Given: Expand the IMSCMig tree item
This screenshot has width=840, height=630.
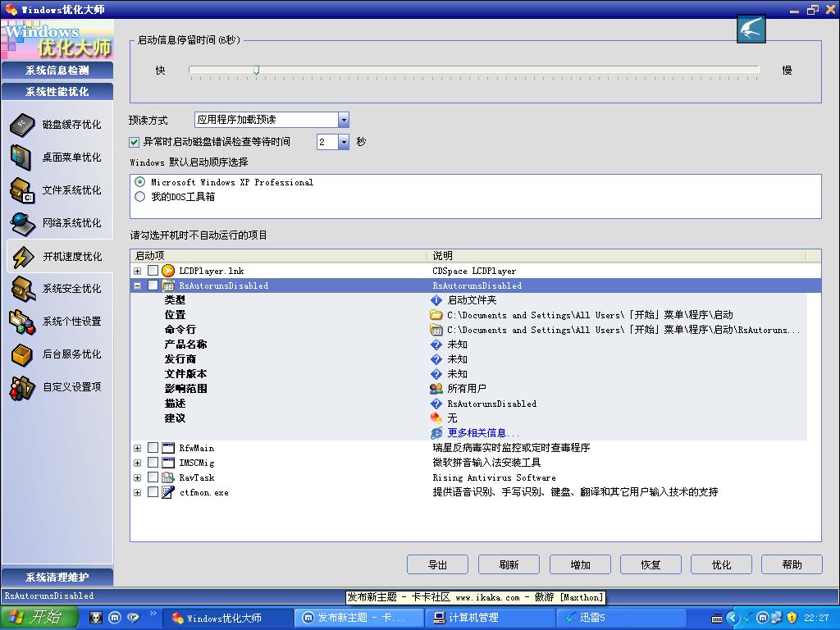Looking at the screenshot, I should pyautogui.click(x=138, y=463).
